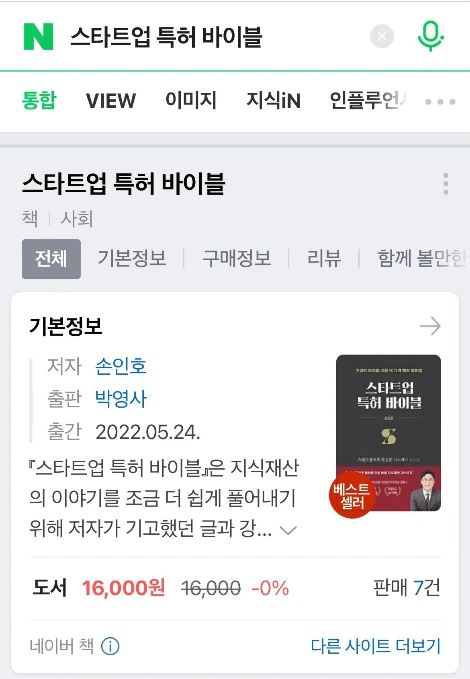Open the 지식iN tab
The width and height of the screenshot is (470, 679).
pyautogui.click(x=273, y=100)
